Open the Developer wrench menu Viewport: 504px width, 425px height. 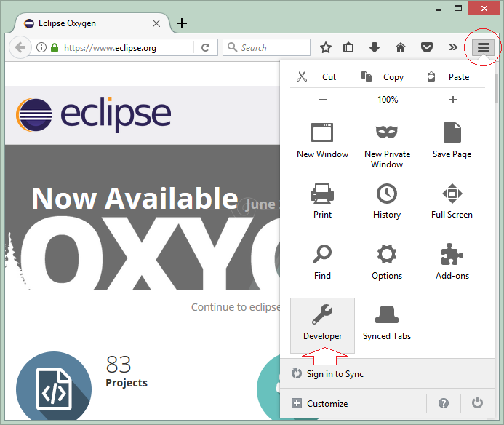point(322,325)
